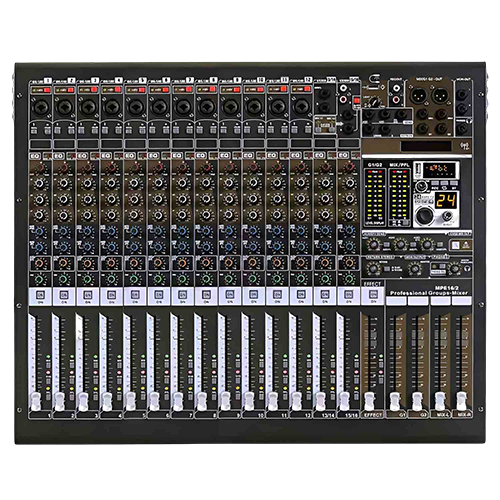Viewport: 500px width, 500px height.
Task: Click the MP3 player display screen
Action: click(x=440, y=169)
